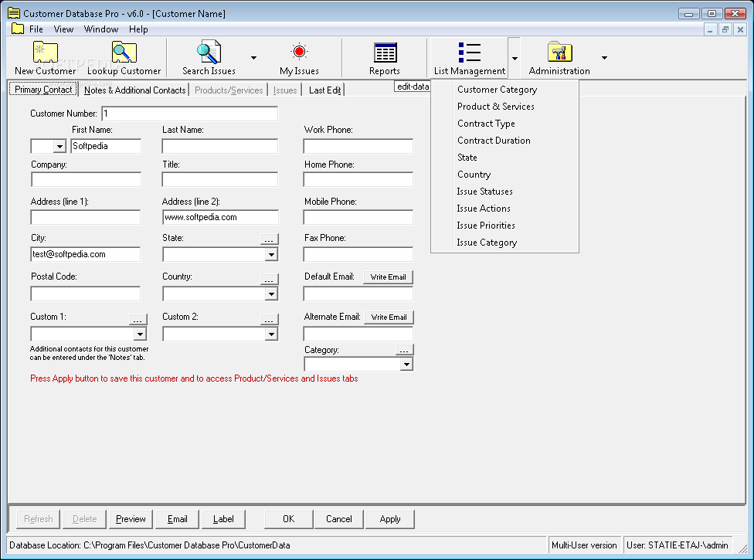The image size is (754, 560).
Task: Select Issue Actions menu entry
Action: [504, 208]
